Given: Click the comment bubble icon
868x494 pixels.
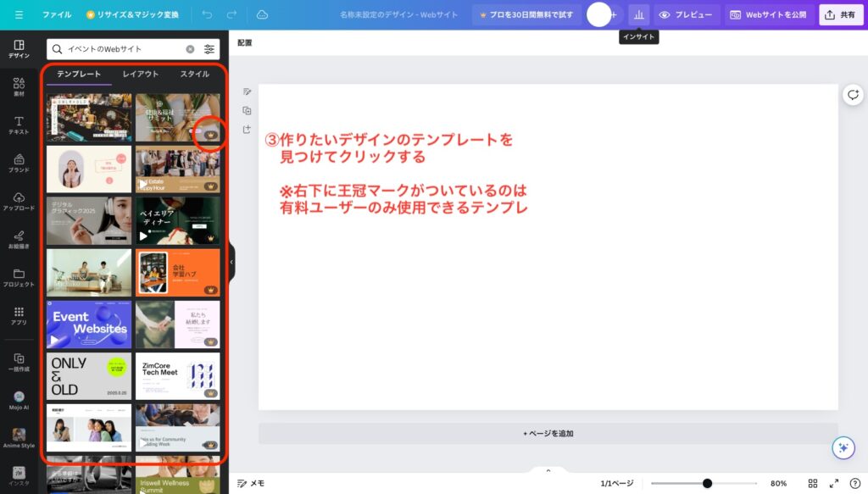Looking at the screenshot, I should tap(853, 95).
